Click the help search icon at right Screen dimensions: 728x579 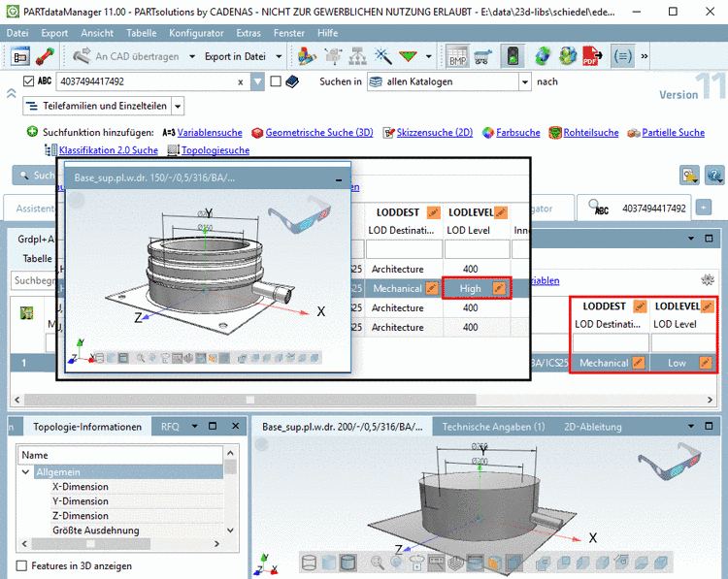click(714, 176)
